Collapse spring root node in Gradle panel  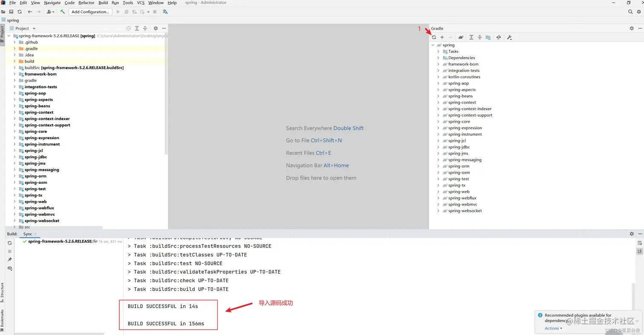pyautogui.click(x=433, y=45)
